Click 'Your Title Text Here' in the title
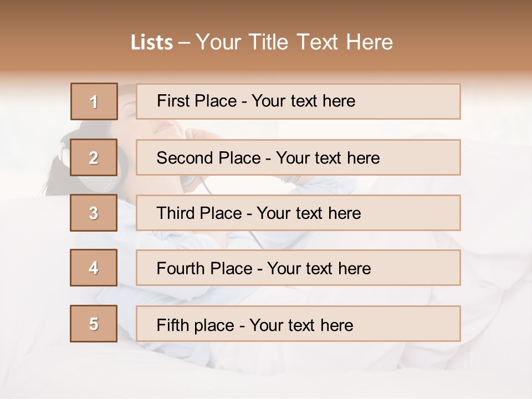Screen dimensions: 532x399 click(x=294, y=42)
